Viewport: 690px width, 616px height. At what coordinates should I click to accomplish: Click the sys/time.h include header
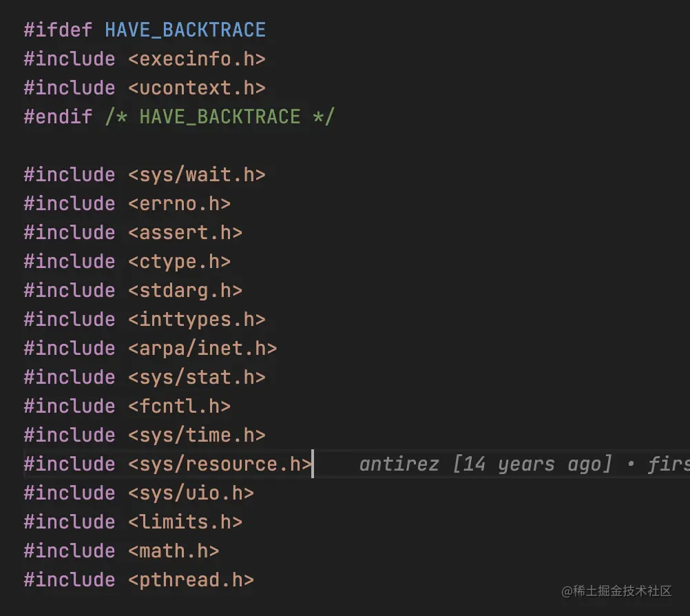coord(196,435)
